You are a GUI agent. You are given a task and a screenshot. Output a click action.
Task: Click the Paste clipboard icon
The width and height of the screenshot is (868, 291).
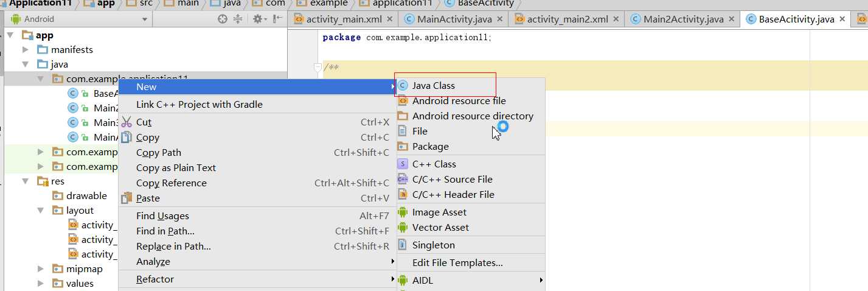(127, 198)
